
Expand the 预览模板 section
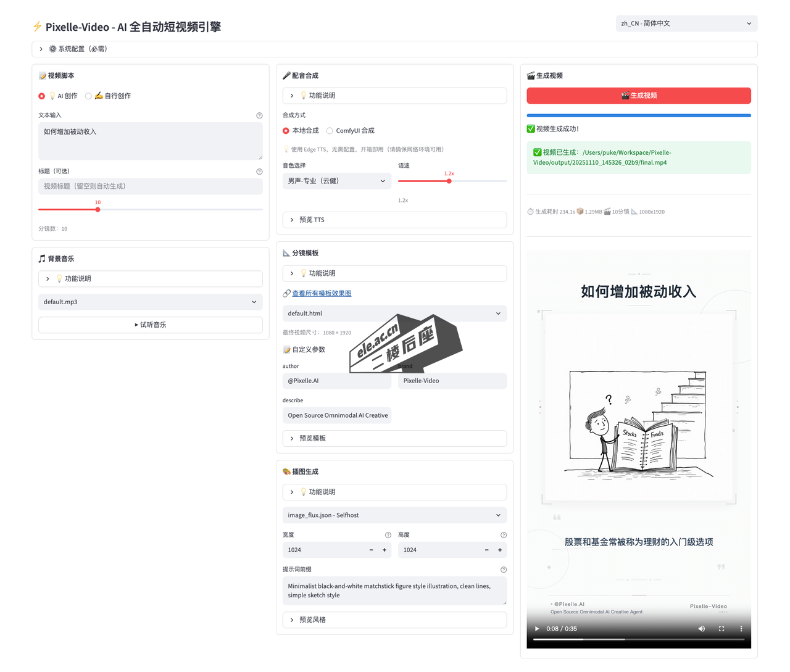[394, 438]
